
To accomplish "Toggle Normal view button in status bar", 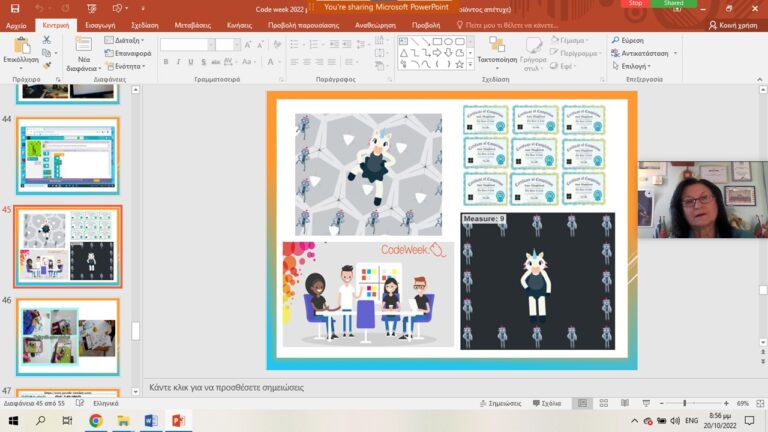I will [x=582, y=403].
